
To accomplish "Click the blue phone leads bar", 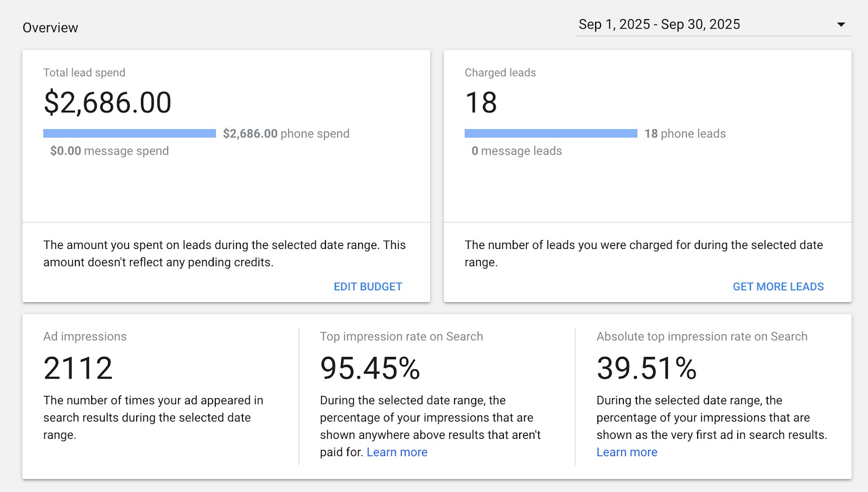I will [551, 133].
